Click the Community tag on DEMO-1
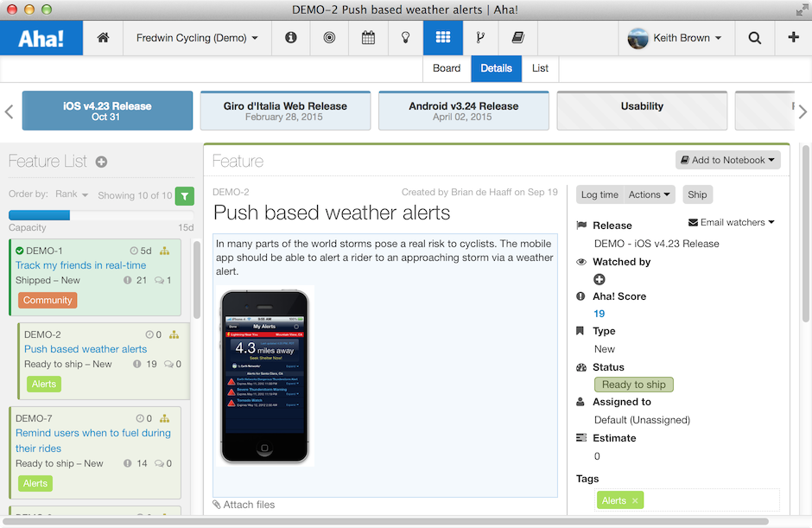Image resolution: width=812 pixels, height=528 pixels. [x=48, y=300]
